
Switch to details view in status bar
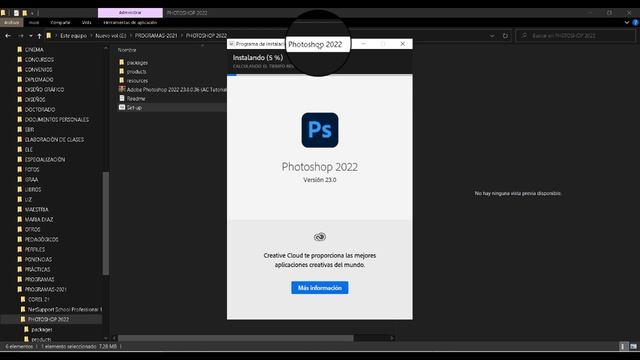point(623,347)
